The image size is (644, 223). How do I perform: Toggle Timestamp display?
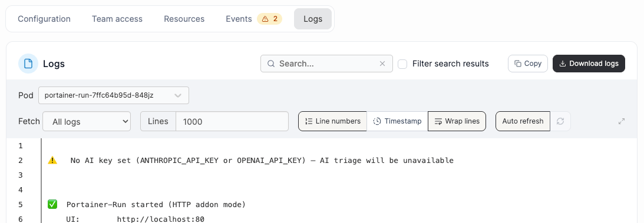coord(397,121)
